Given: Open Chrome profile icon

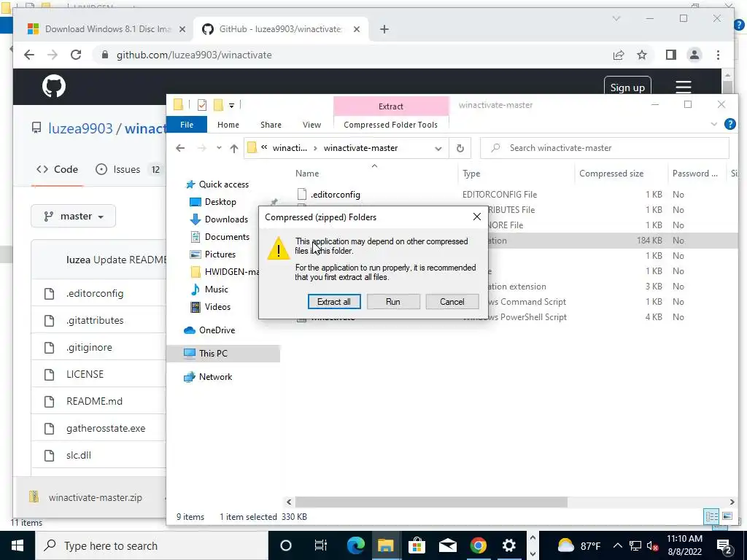Looking at the screenshot, I should tap(694, 55).
